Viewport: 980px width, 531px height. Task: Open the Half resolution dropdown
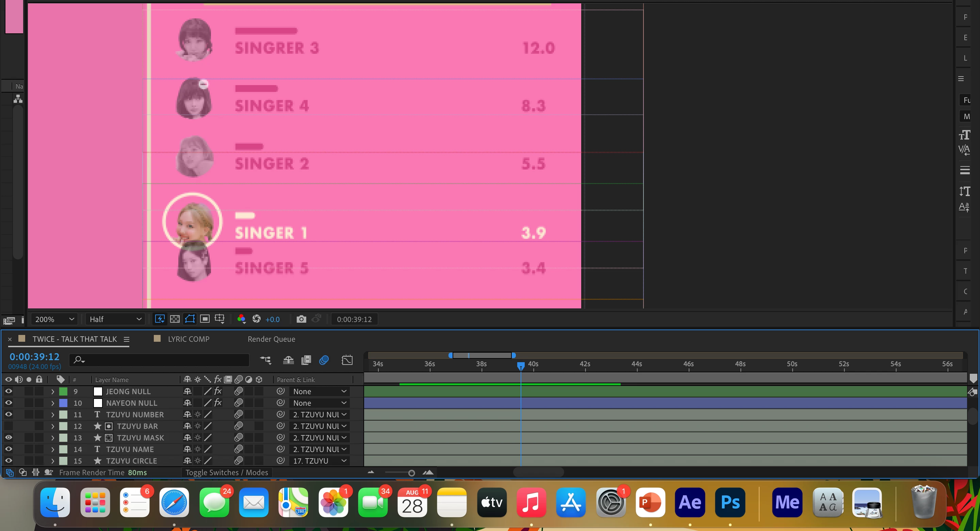pos(115,319)
